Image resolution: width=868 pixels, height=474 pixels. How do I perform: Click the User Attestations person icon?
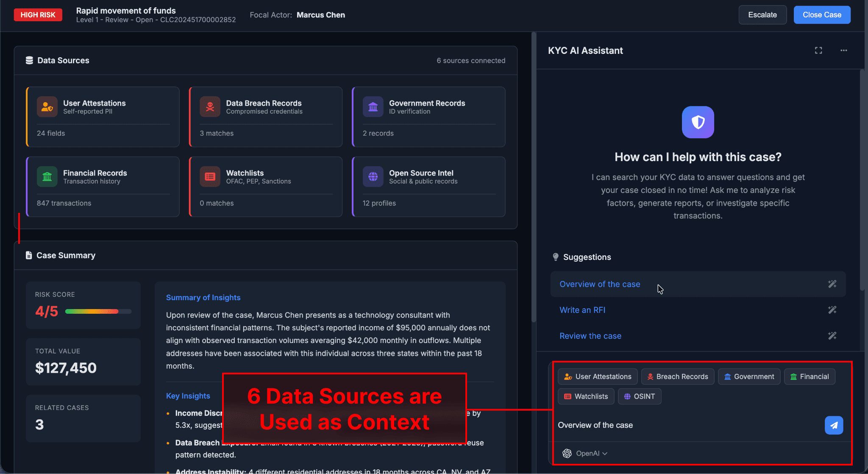[47, 106]
